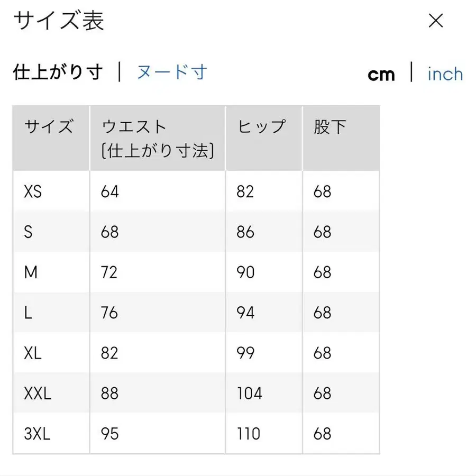
Task: Click the ウエスト column header
Action: tap(132, 126)
